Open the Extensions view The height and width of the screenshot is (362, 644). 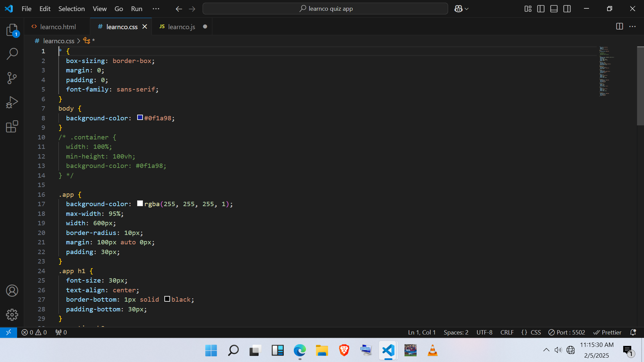(x=12, y=126)
